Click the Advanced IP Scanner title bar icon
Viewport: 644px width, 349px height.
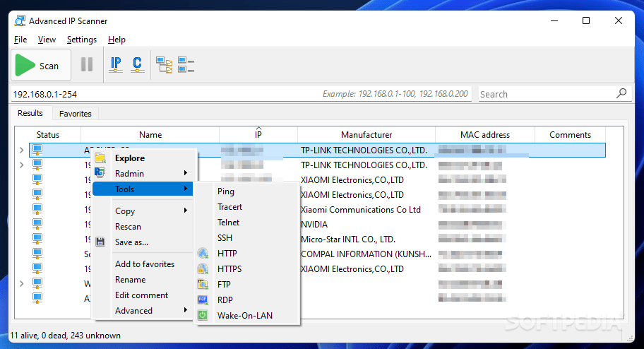(x=20, y=20)
